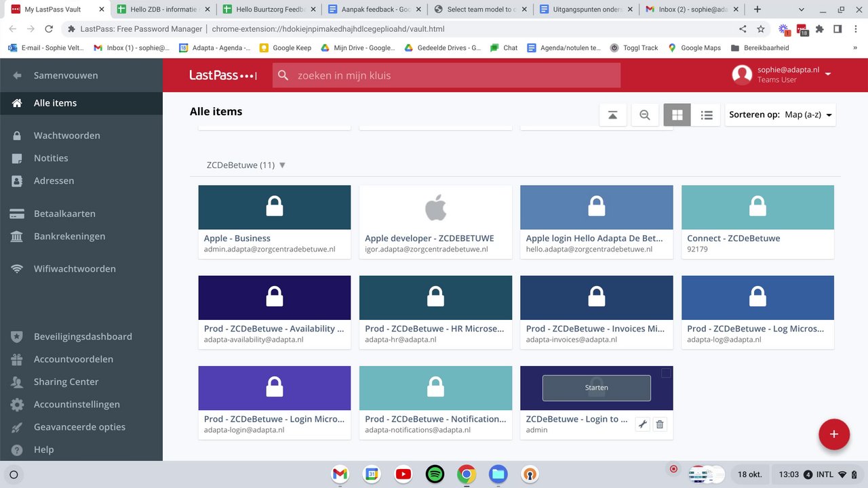The height and width of the screenshot is (488, 868).
Task: Click Starten on ZCDeBetuwe Login card
Action: coord(597,388)
